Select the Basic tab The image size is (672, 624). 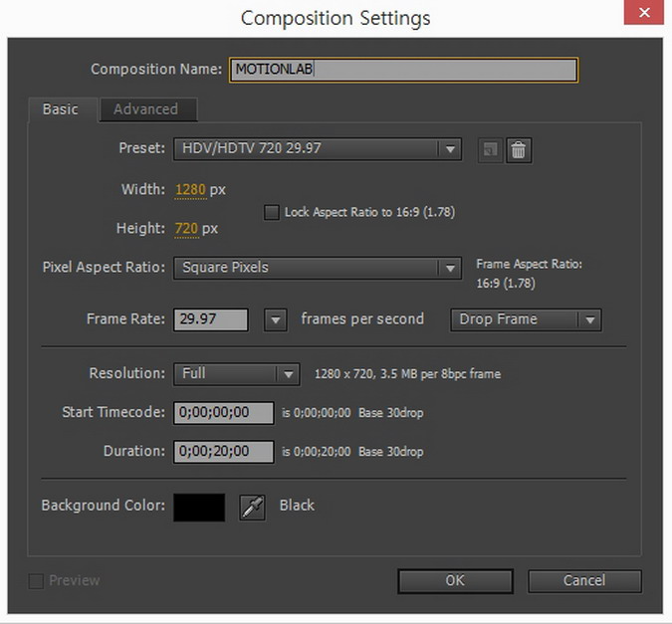pyautogui.click(x=63, y=109)
